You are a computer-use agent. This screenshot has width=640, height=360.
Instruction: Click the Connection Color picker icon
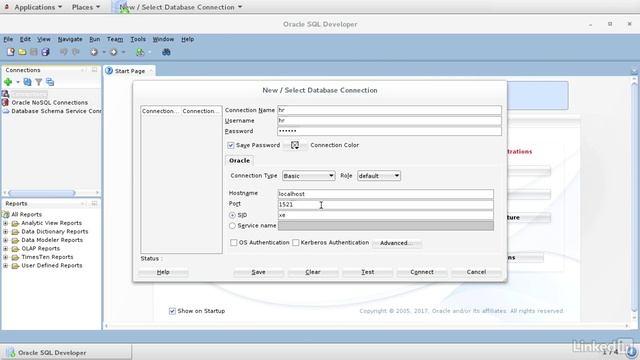295,145
